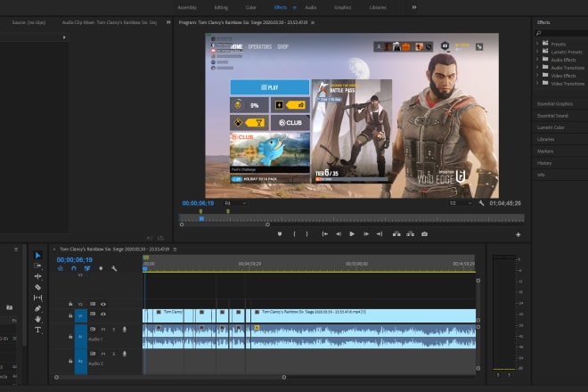588x392 pixels.
Task: Select the Pen tool
Action: pos(37,308)
